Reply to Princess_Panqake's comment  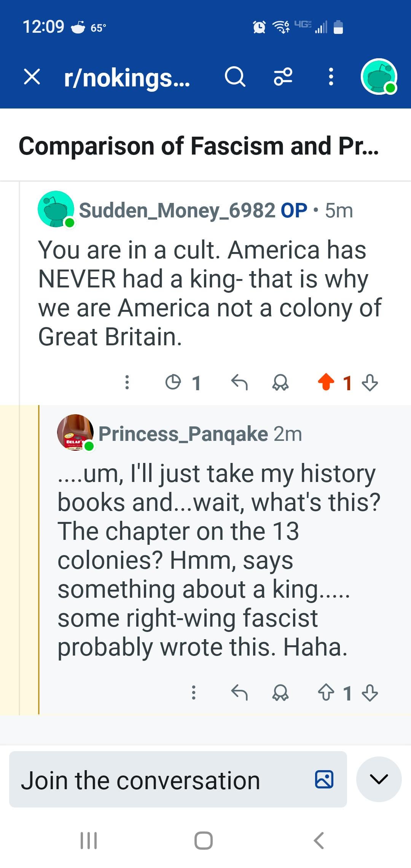239,692
